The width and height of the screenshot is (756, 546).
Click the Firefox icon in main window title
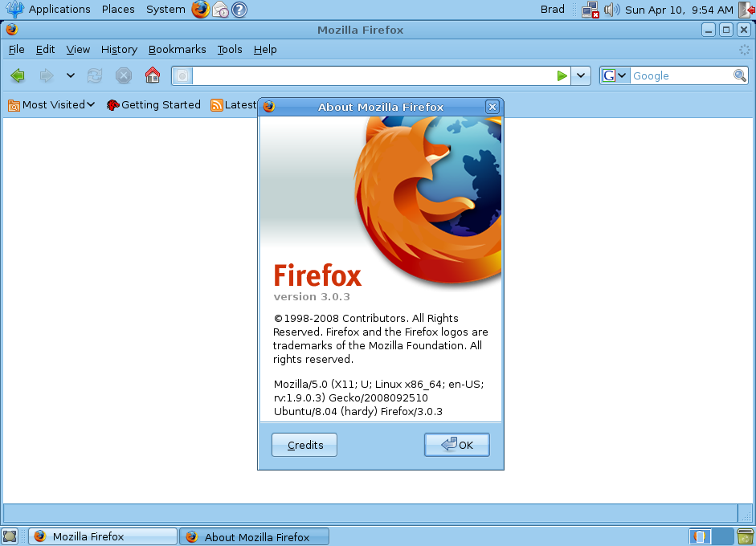(12, 30)
